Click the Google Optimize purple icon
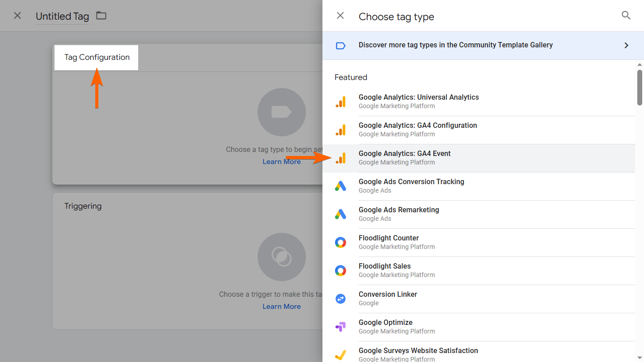 click(x=341, y=327)
